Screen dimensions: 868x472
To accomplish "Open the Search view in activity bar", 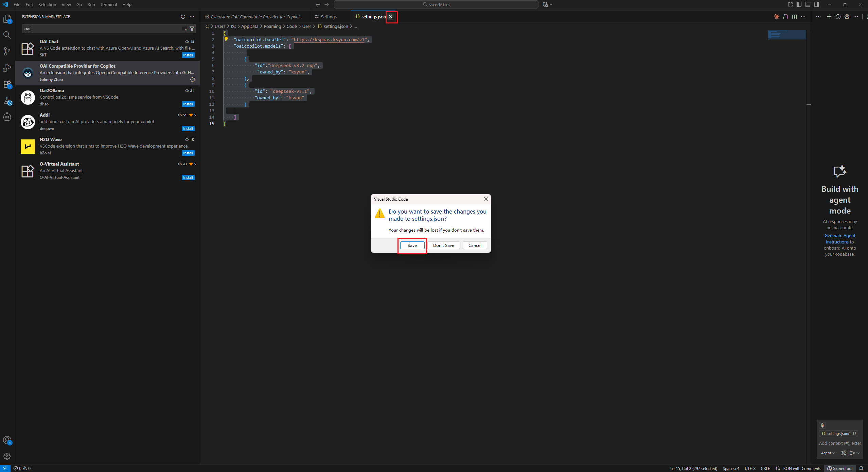I will (x=7, y=35).
